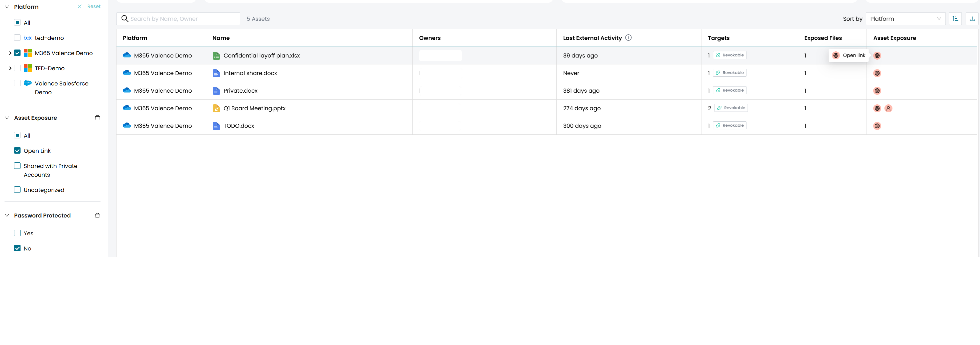Uncheck the M365 Valence Demo platform checkbox
Image resolution: width=980 pixels, height=345 pixels.
(17, 53)
